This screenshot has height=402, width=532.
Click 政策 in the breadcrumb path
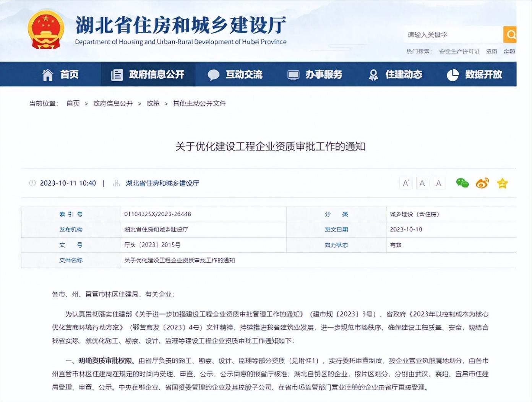(x=153, y=103)
